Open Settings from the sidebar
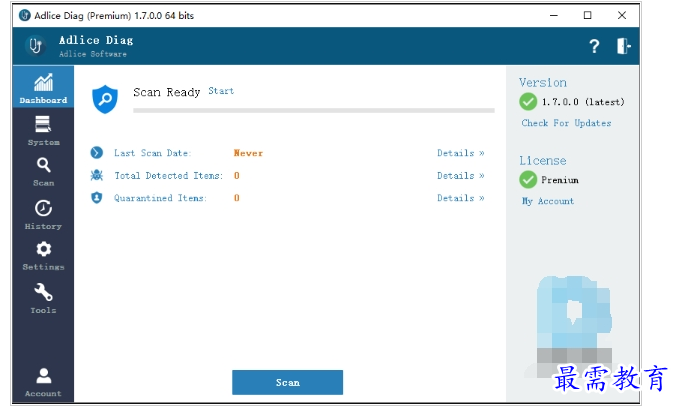Viewport: 676px width, 410px height. [43, 256]
